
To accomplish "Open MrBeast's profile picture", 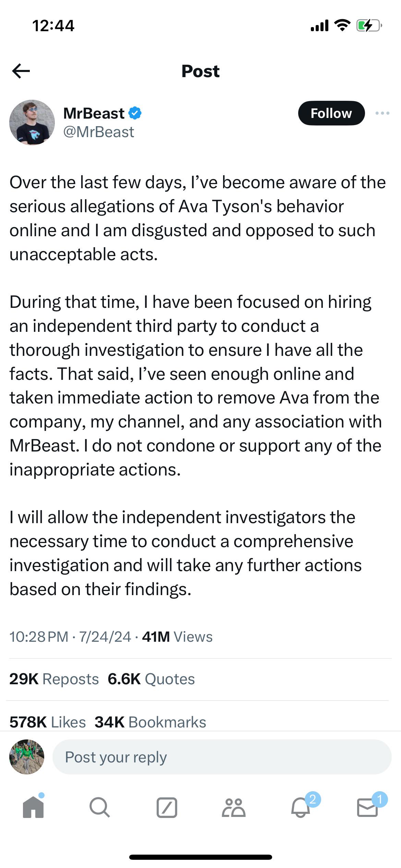I will coord(32,122).
